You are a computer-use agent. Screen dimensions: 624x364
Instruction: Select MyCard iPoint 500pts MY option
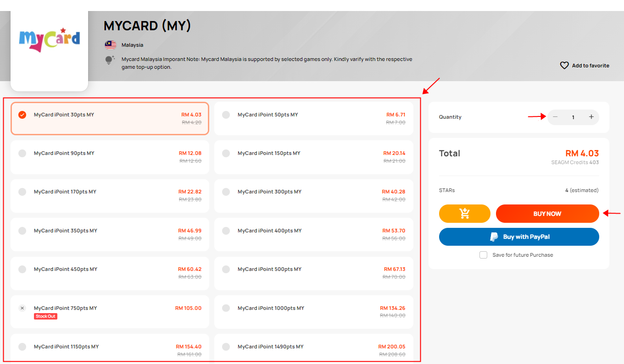tap(313, 273)
